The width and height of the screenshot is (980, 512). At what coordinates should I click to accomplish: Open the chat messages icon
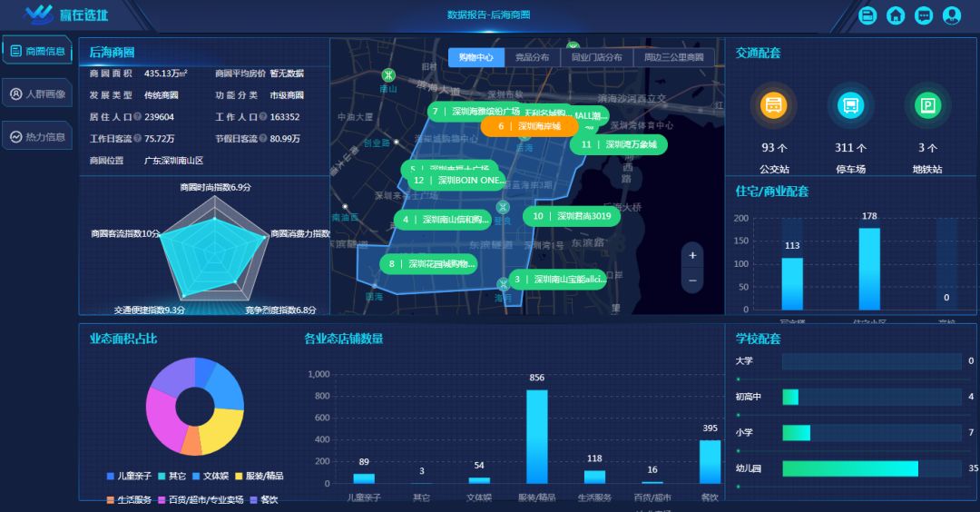click(x=924, y=15)
